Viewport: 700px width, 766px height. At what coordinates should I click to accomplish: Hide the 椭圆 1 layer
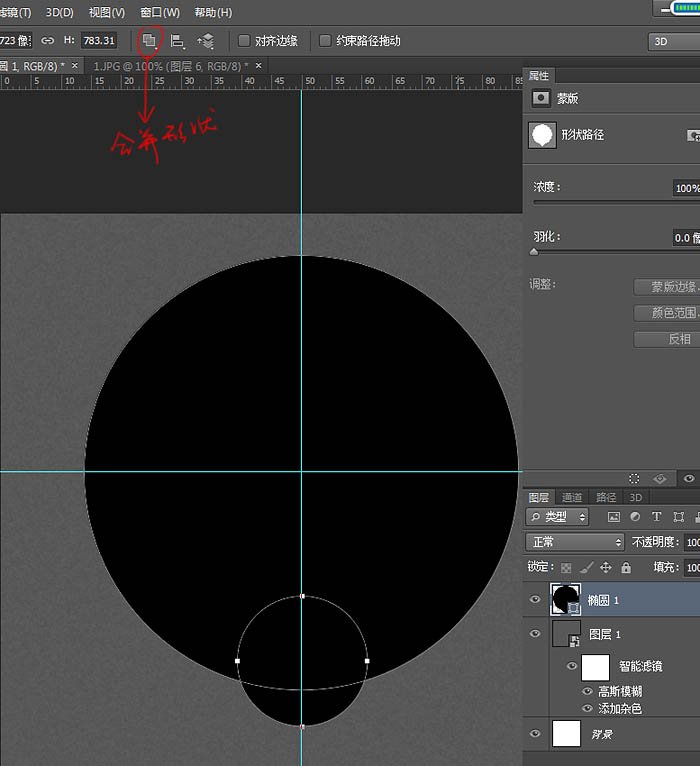tap(534, 599)
